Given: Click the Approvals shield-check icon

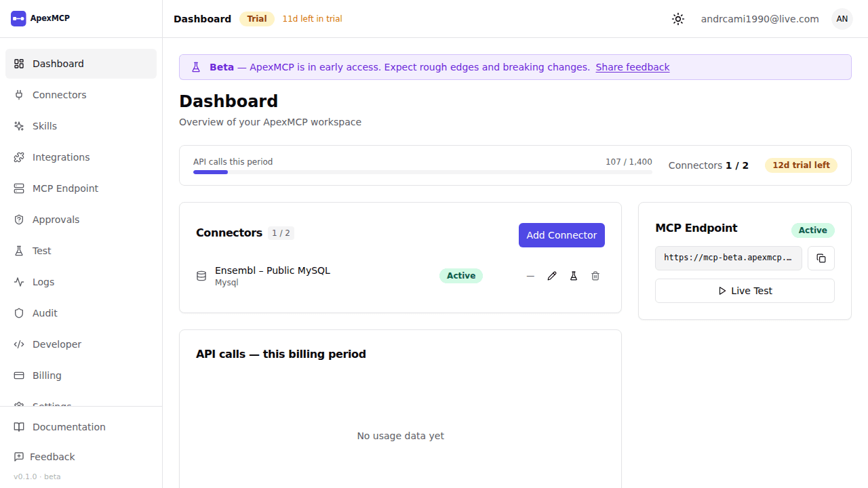Looking at the screenshot, I should click(x=19, y=220).
